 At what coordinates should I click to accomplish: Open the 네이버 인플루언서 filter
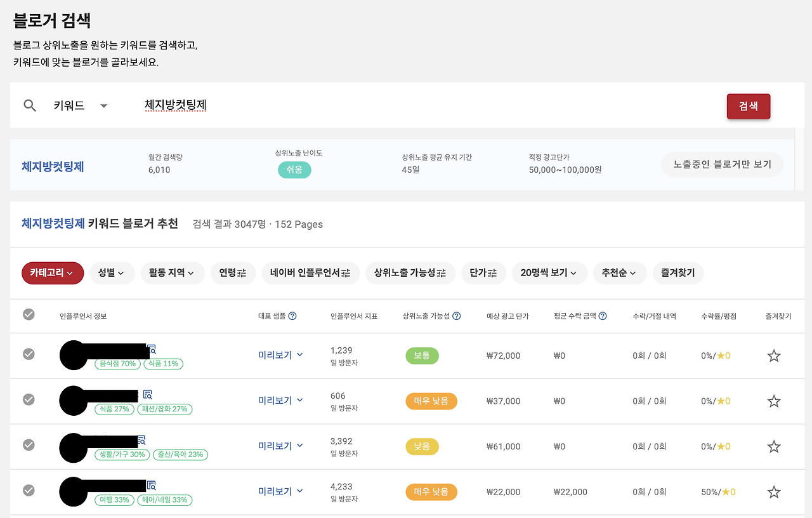coord(311,273)
